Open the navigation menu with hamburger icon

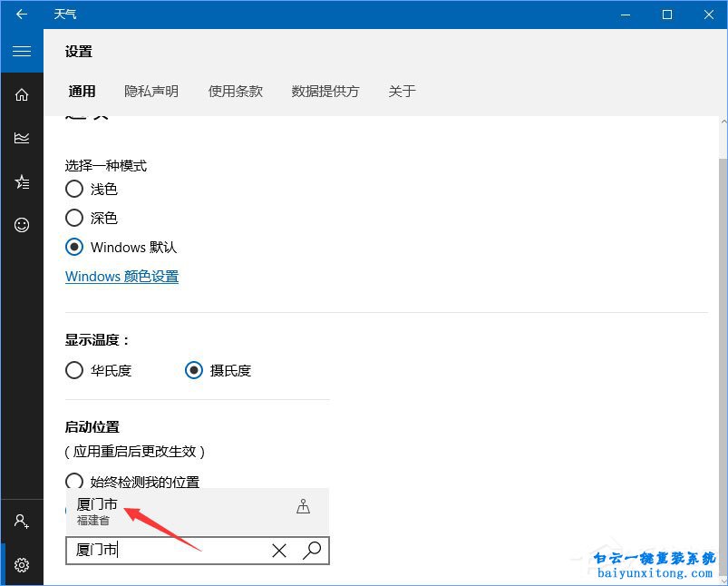click(x=22, y=51)
